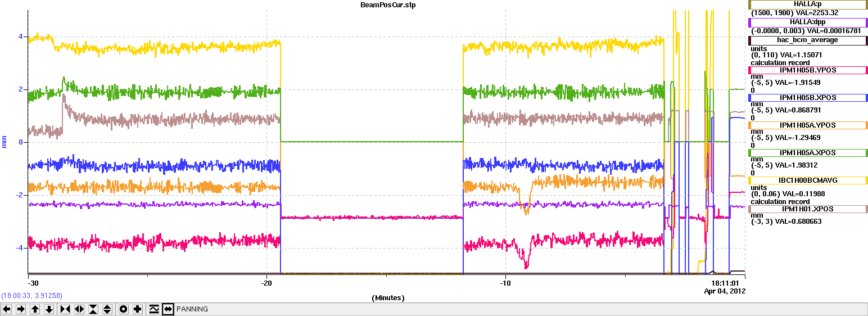Pan the plot right with the right arrow
The width and height of the screenshot is (868, 316).
(x=21, y=309)
